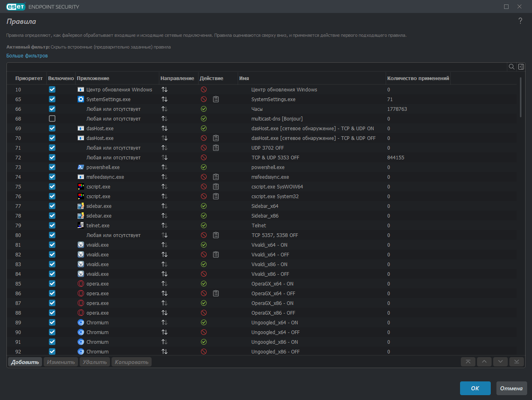Image resolution: width=532 pixels, height=400 pixels.
Task: Click the telnet.exe application icon
Action: point(81,225)
